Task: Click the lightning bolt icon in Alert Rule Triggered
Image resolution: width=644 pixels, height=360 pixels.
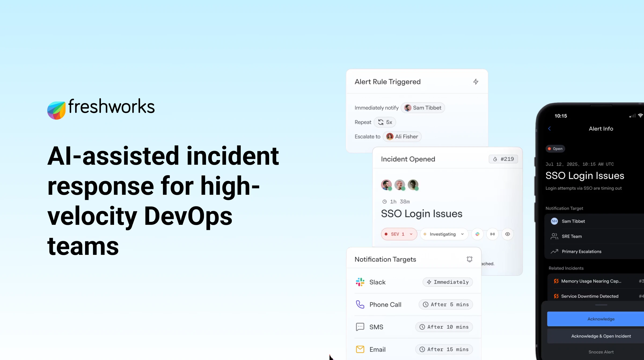Action: (x=475, y=82)
